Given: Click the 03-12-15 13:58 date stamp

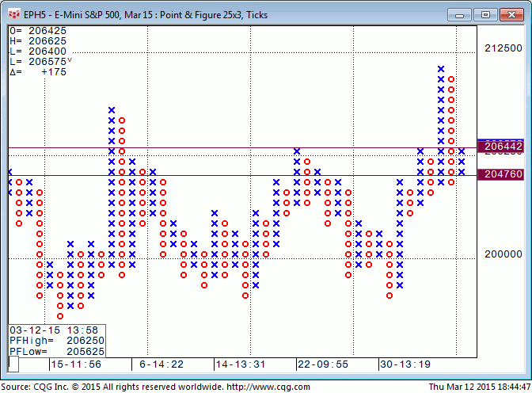Looking at the screenshot, I should (54, 330).
